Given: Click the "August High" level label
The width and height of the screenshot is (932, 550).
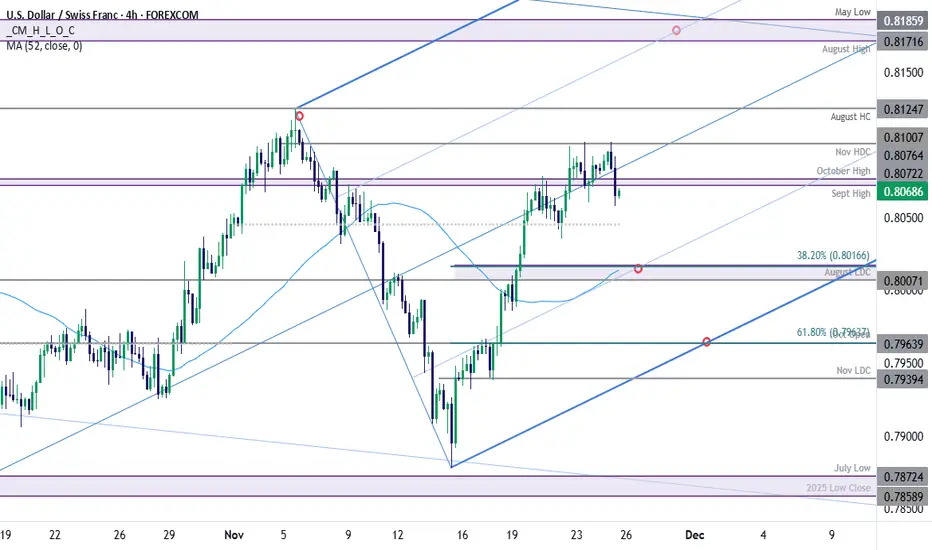Looking at the screenshot, I should [846, 49].
